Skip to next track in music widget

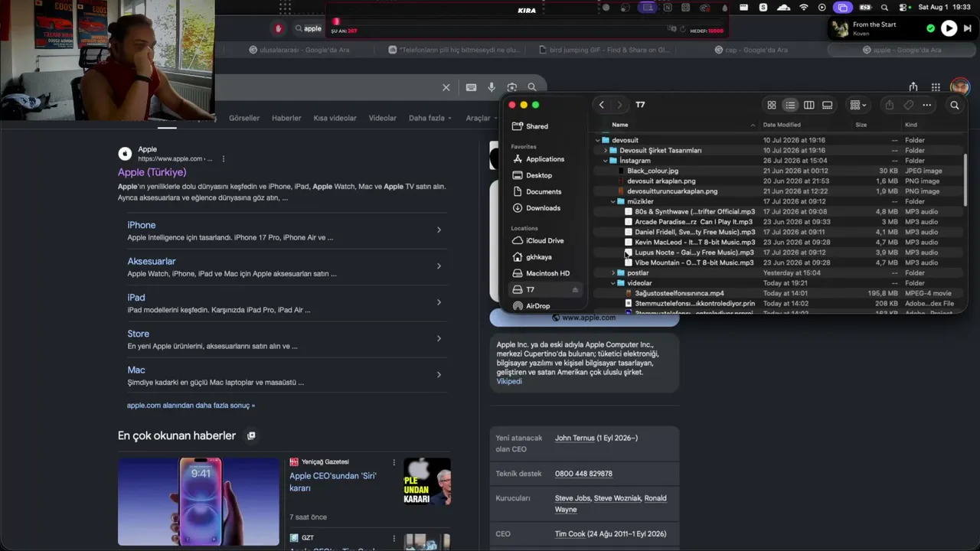click(x=968, y=28)
